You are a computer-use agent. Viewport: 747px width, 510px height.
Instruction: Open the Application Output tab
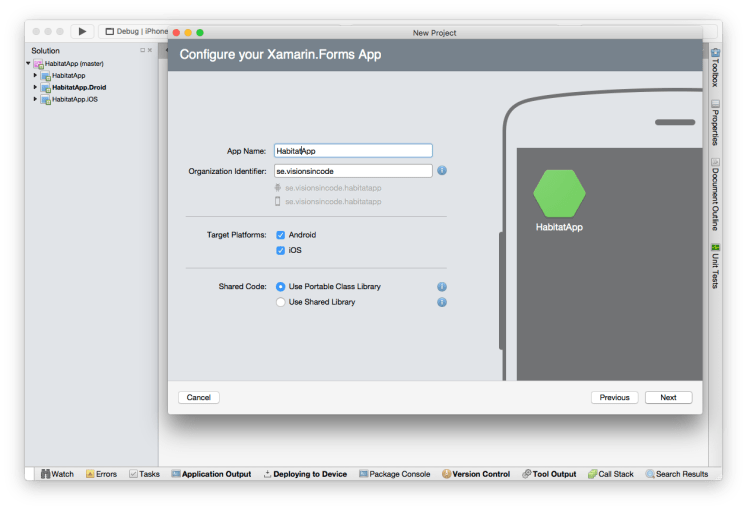coord(211,474)
